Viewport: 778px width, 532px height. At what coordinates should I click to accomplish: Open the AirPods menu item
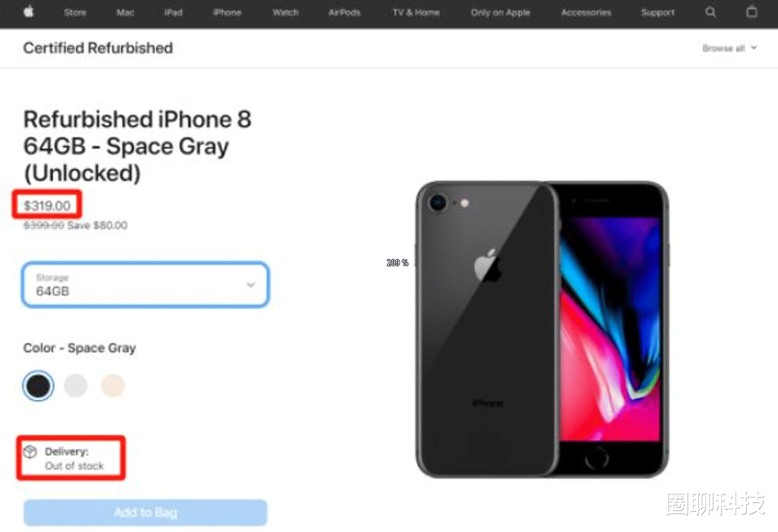(x=344, y=12)
